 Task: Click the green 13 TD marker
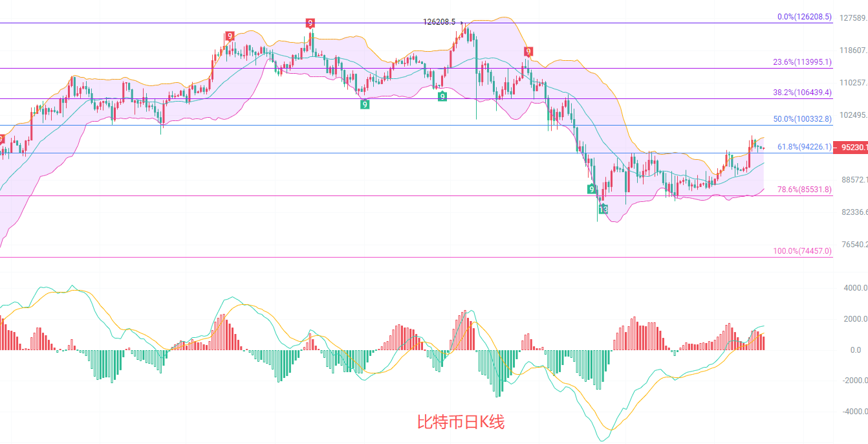pos(603,210)
